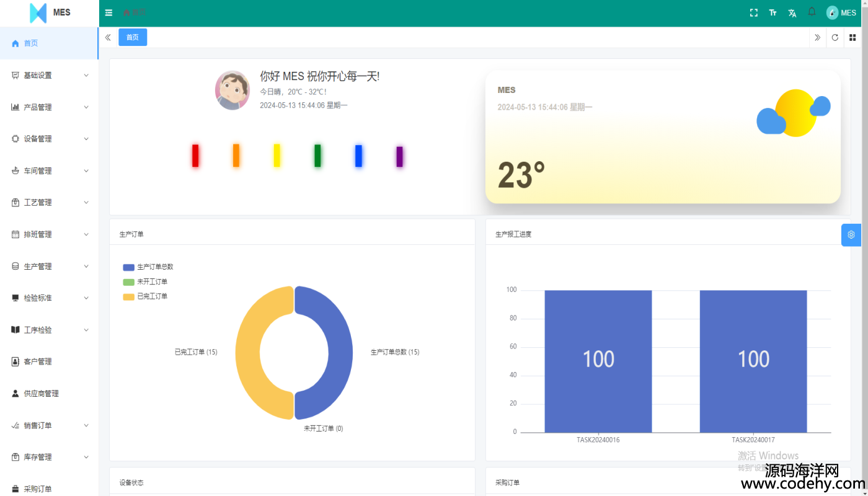The height and width of the screenshot is (496, 868).
Task: Click the cartoon user avatar picture
Action: (232, 91)
